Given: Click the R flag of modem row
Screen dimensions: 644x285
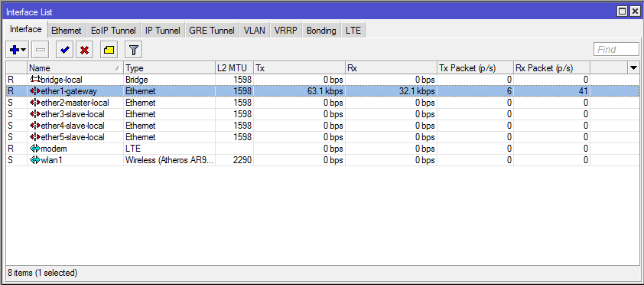Looking at the screenshot, I should point(11,149).
